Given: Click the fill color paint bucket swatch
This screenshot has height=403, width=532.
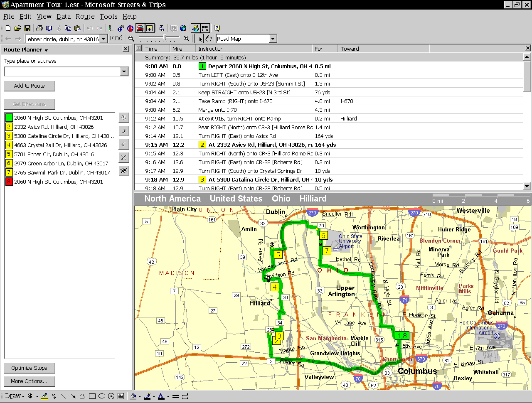Looking at the screenshot, I should click(133, 396).
